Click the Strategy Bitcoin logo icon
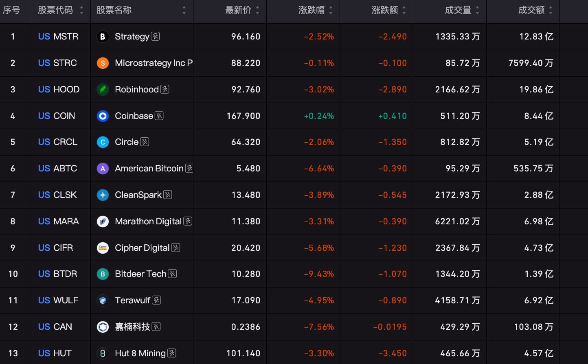Image resolution: width=588 pixels, height=364 pixels. click(x=103, y=37)
